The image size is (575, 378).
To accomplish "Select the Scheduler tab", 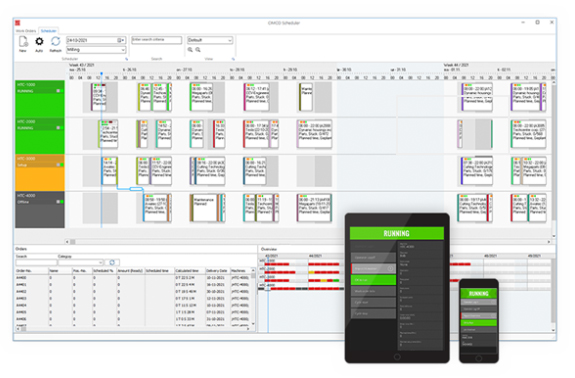I will (x=48, y=31).
